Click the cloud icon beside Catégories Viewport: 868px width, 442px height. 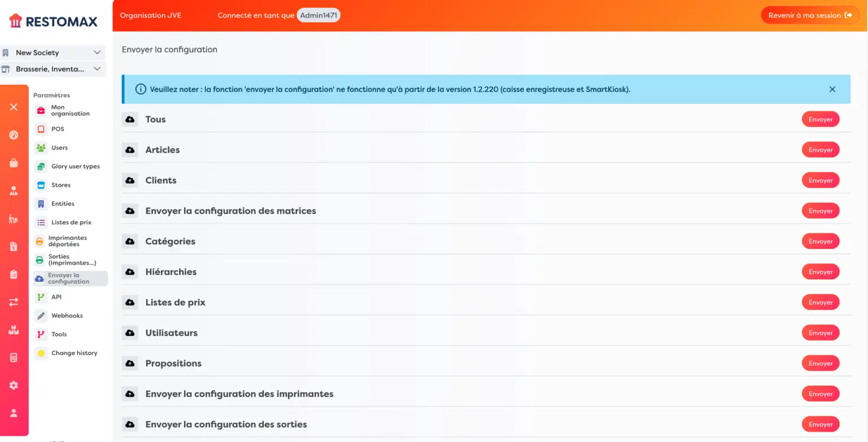click(x=130, y=241)
